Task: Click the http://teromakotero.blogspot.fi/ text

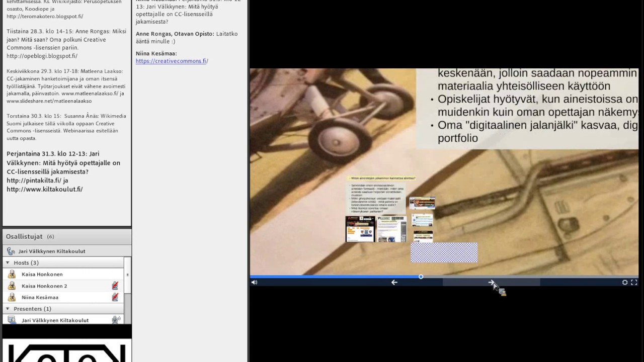Action: pos(45,16)
